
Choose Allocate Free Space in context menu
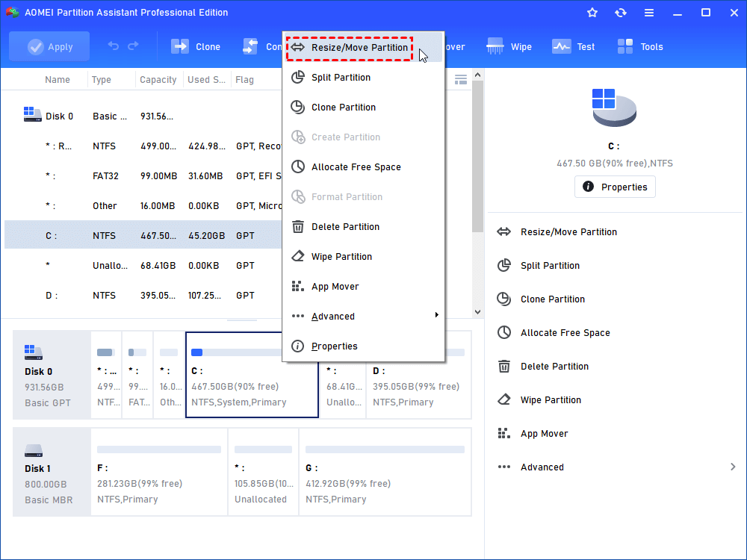364,167
